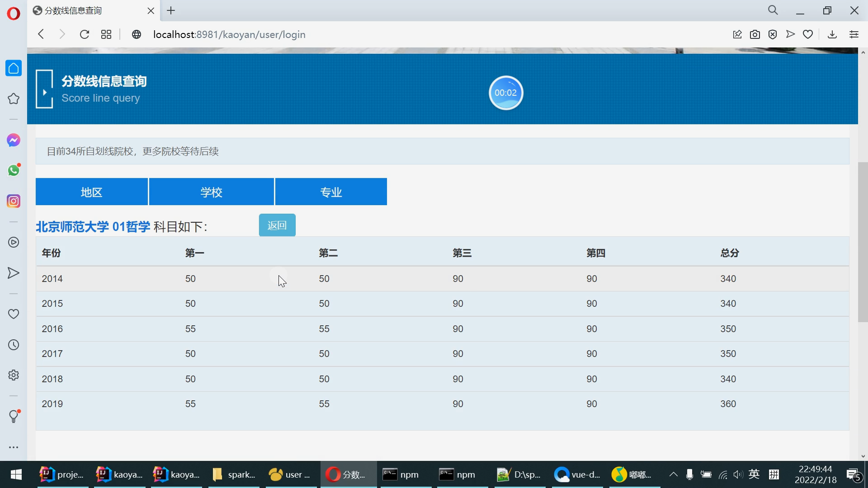868x488 pixels.
Task: Select the 地区 tab
Action: pos(92,192)
